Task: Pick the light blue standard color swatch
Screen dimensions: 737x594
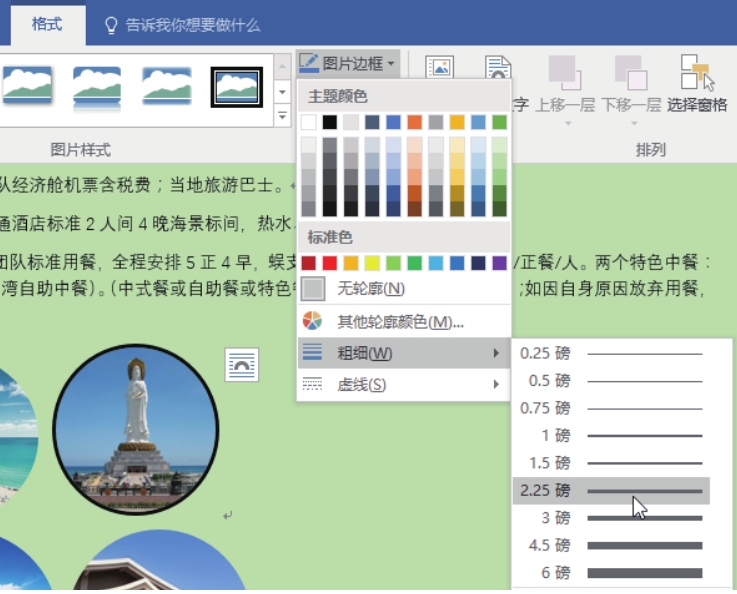Action: [436, 263]
